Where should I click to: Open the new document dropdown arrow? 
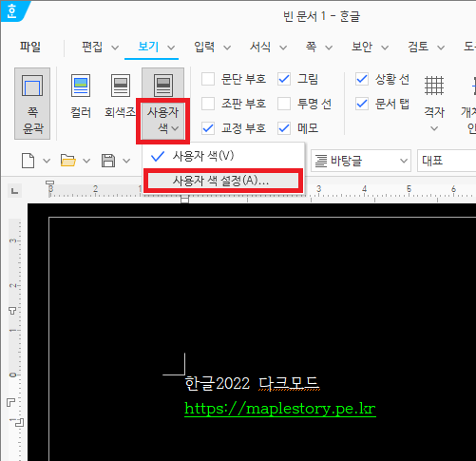(47, 161)
